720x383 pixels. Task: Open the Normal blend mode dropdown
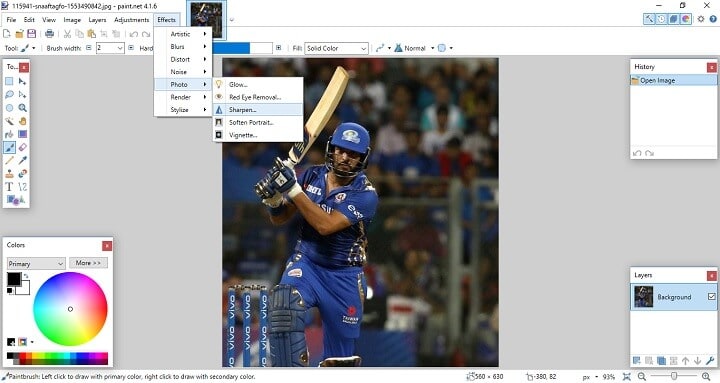click(432, 48)
